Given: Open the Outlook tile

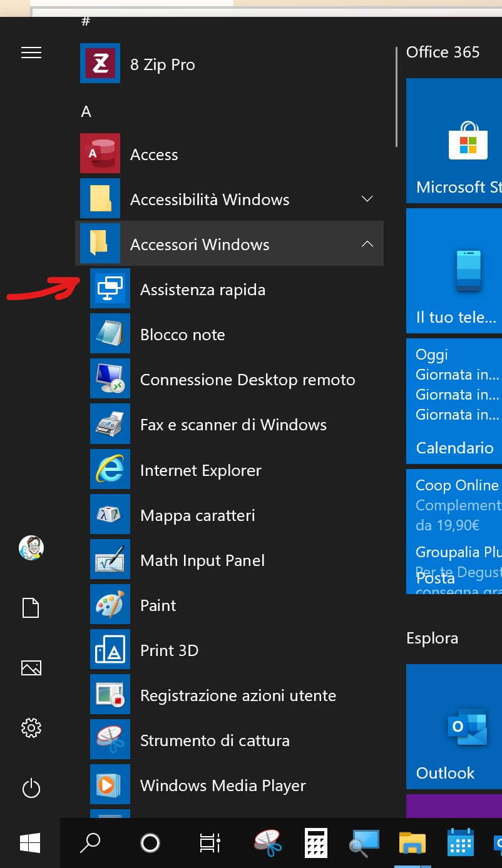Looking at the screenshot, I should point(454,727).
